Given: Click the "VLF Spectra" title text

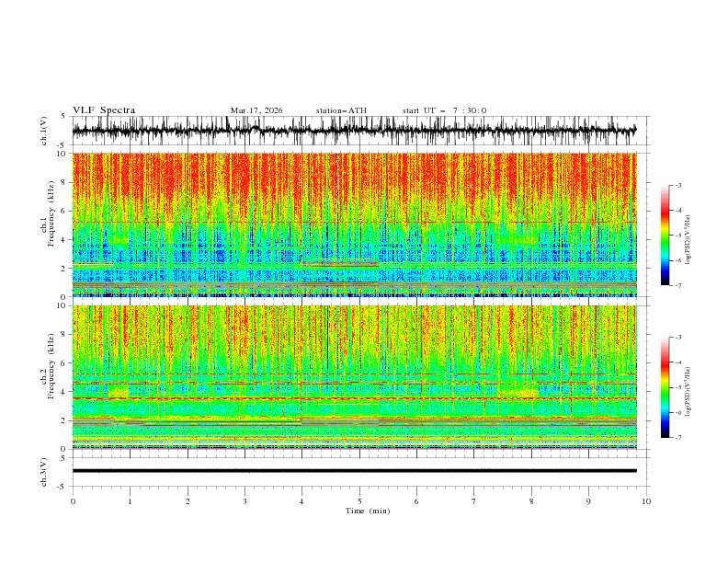Looking at the screenshot, I should click(x=104, y=110).
